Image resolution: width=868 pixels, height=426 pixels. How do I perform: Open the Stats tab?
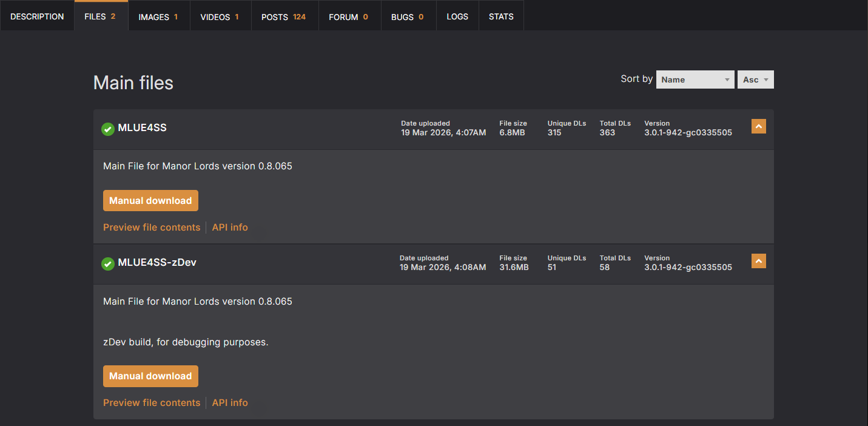501,16
